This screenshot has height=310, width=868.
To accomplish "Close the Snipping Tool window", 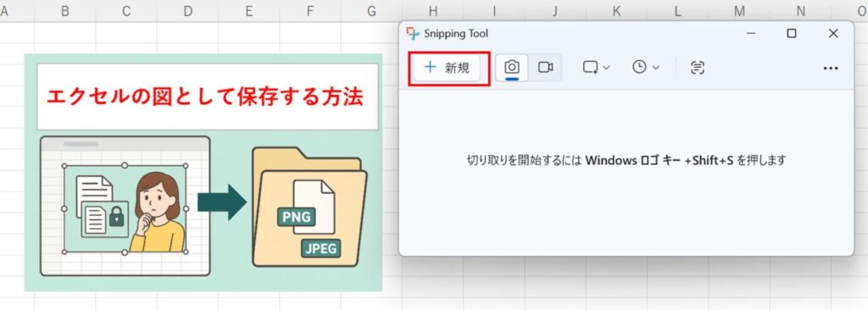I will (833, 34).
